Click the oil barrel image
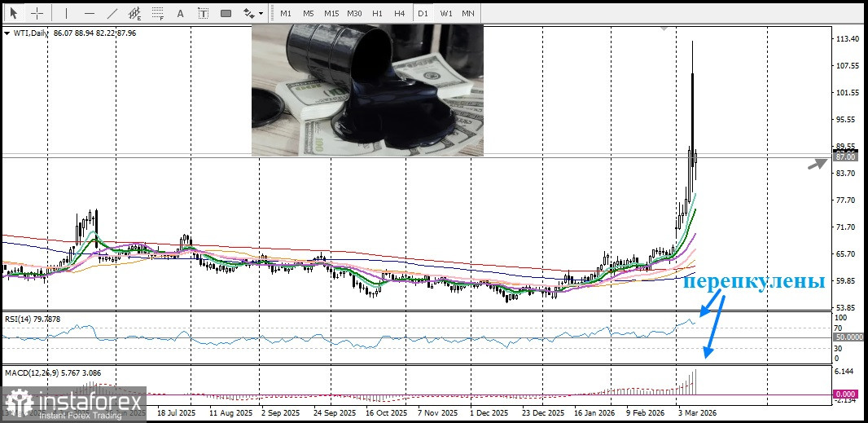 (367, 90)
